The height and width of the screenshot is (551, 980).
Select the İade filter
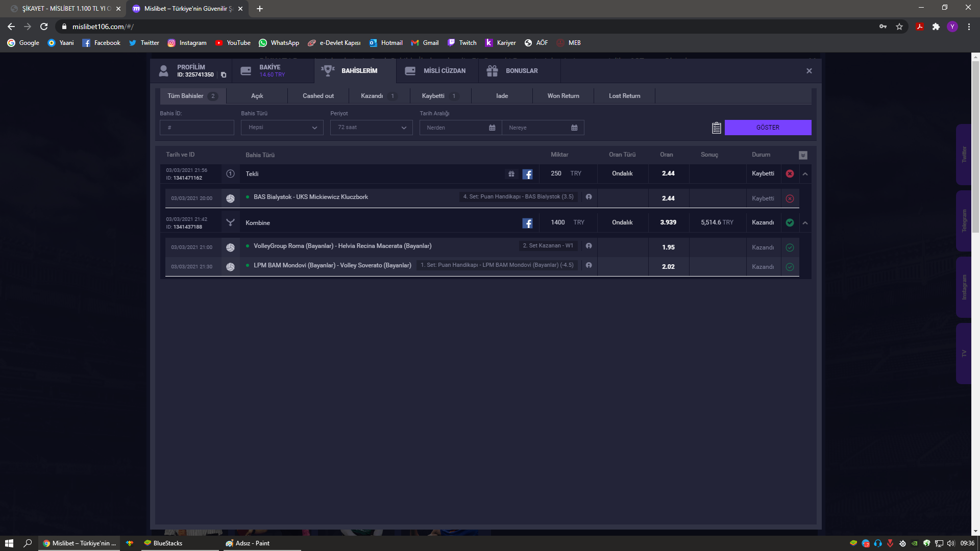pos(502,96)
